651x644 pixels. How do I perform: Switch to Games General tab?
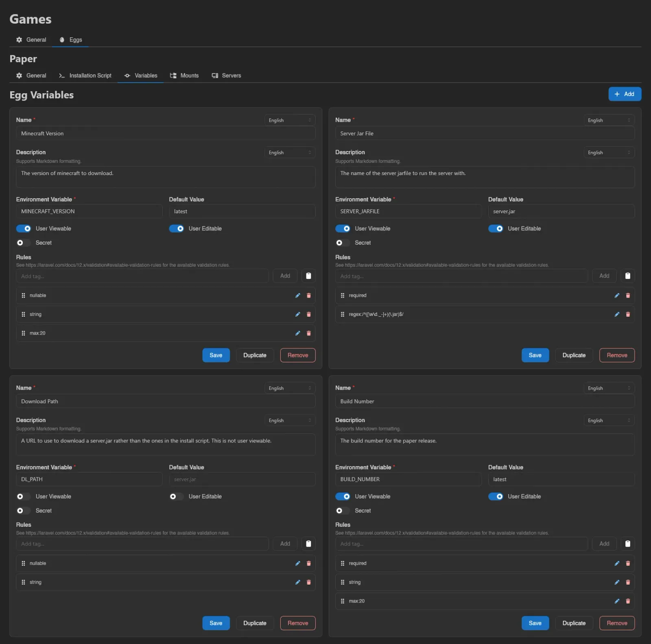(31, 40)
